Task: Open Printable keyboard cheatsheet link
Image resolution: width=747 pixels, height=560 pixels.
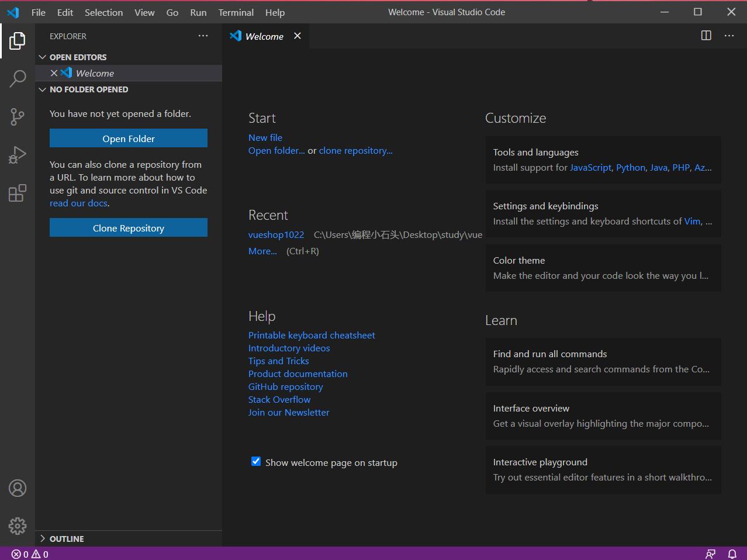Action: pos(312,335)
